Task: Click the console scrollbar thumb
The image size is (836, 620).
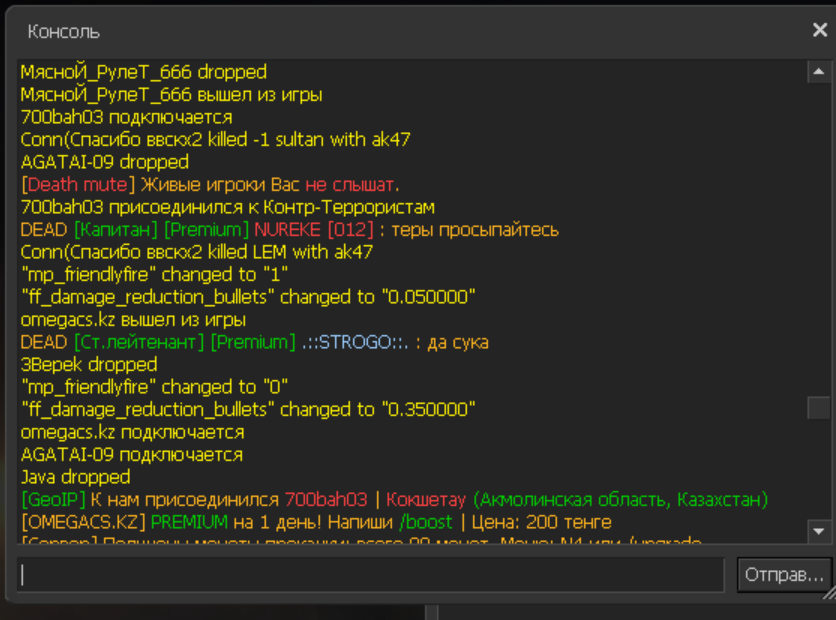Action: 819,408
